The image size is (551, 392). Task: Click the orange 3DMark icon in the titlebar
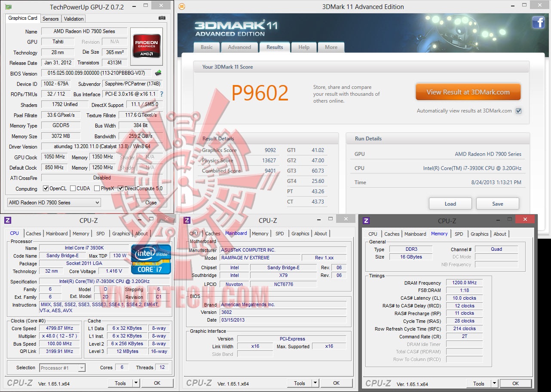click(181, 7)
